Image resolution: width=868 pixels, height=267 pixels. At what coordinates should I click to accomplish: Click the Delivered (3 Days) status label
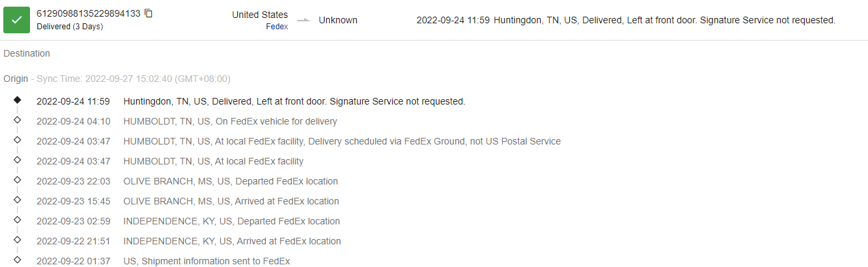[x=69, y=27]
